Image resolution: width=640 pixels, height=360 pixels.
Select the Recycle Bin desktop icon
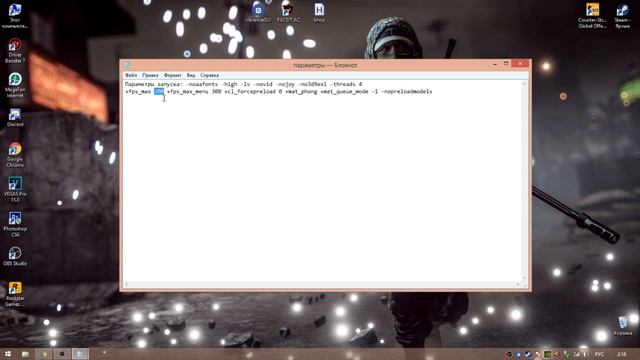623,326
